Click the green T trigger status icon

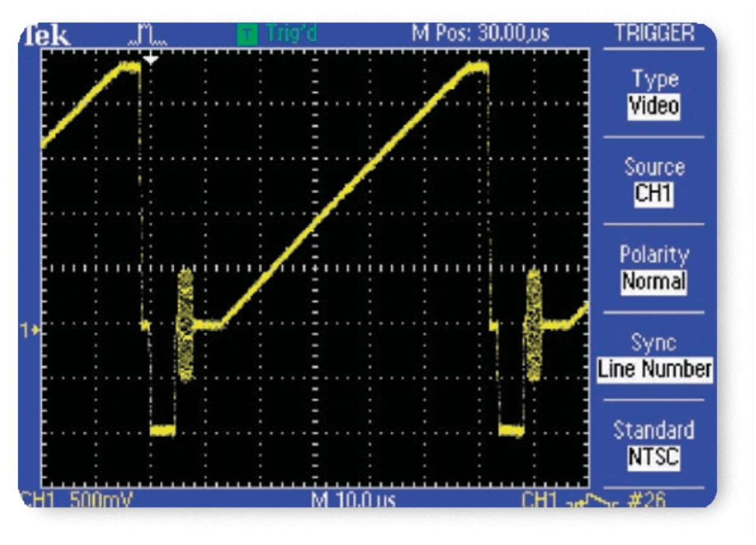tap(245, 34)
